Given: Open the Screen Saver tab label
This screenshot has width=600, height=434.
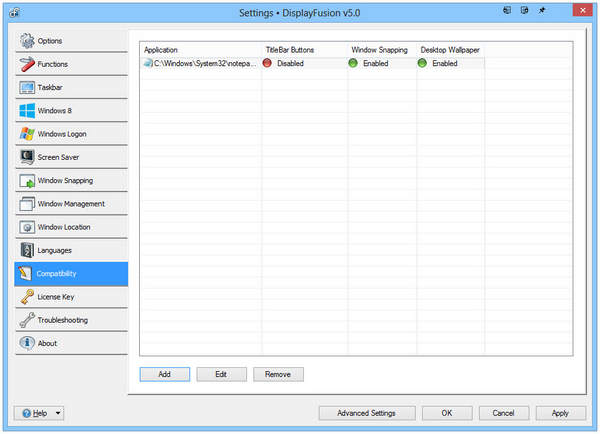Looking at the screenshot, I should tap(58, 157).
